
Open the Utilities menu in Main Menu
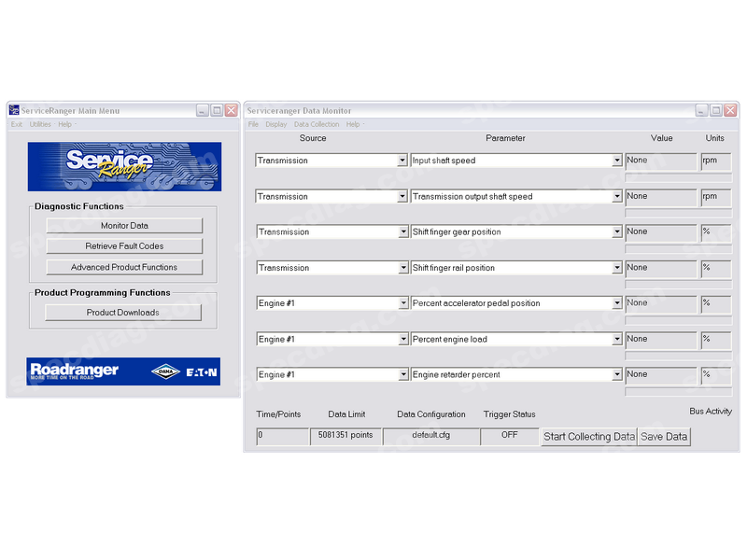coord(40,124)
